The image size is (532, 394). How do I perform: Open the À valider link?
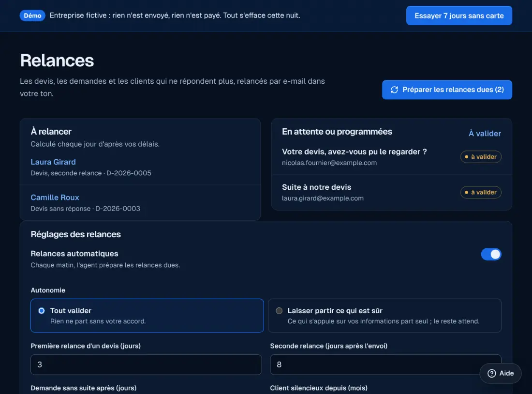coord(485,134)
